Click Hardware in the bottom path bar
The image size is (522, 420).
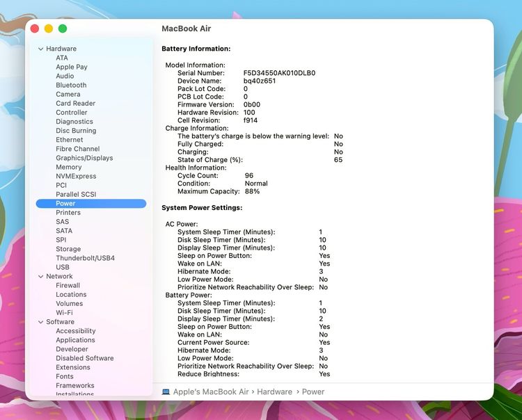pyautogui.click(x=275, y=391)
